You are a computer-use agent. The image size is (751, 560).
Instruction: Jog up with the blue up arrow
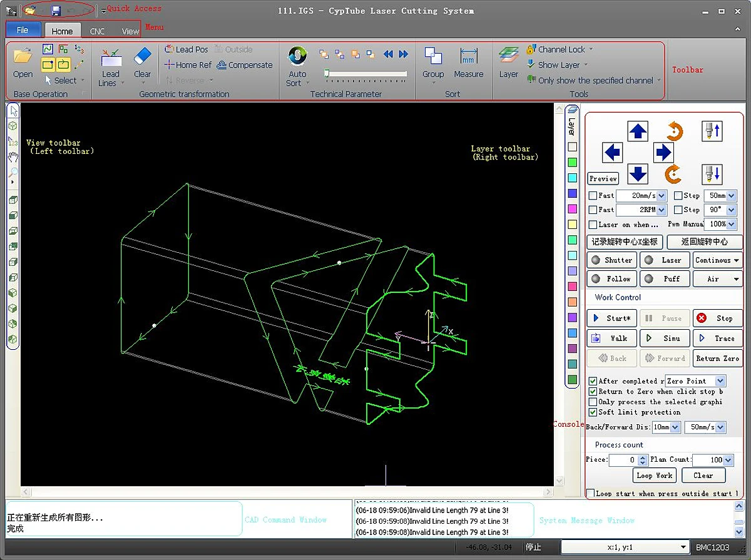coord(638,131)
